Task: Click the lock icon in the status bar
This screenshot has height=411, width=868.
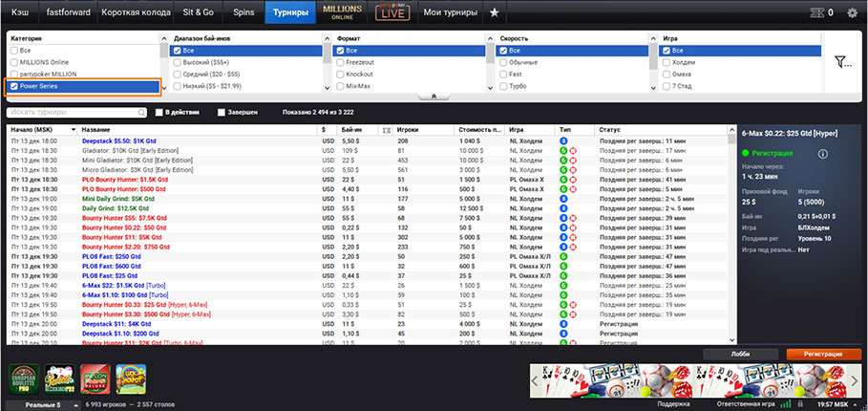Action: pyautogui.click(x=800, y=404)
